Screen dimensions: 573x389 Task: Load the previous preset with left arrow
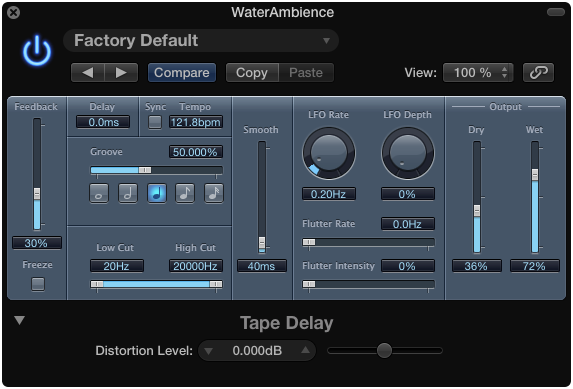point(88,72)
